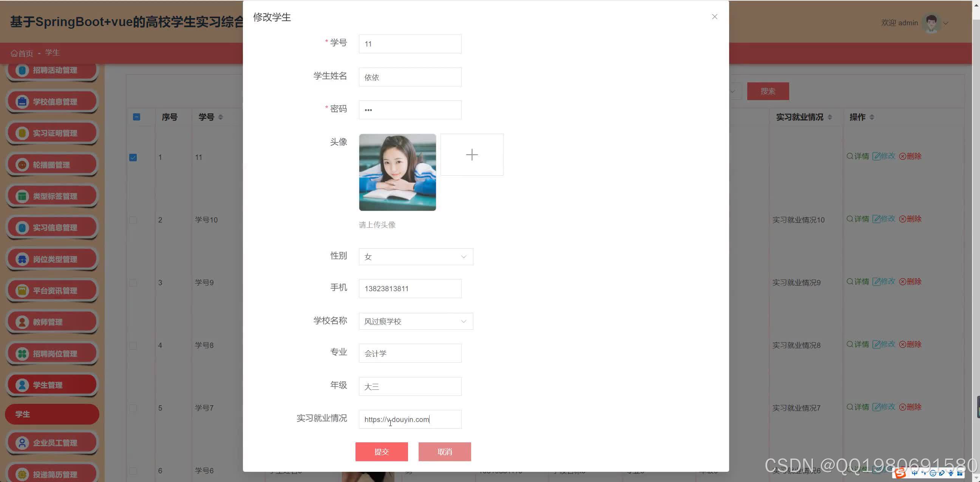Click the 手机 input field
Image resolution: width=980 pixels, height=482 pixels.
[410, 289]
